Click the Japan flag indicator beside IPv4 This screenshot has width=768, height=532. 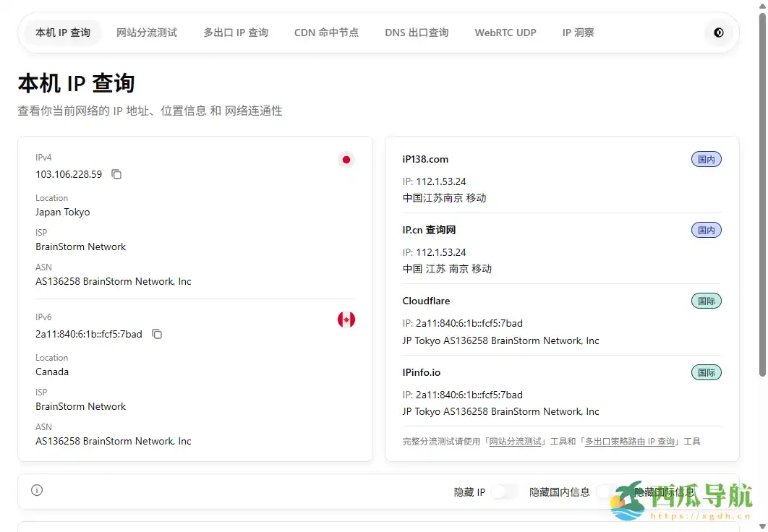346,160
